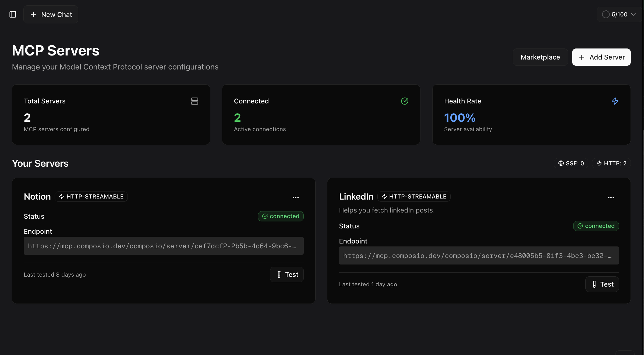Click Notion's HTTP-STREAMABLE badge
The height and width of the screenshot is (355, 644).
click(x=91, y=197)
